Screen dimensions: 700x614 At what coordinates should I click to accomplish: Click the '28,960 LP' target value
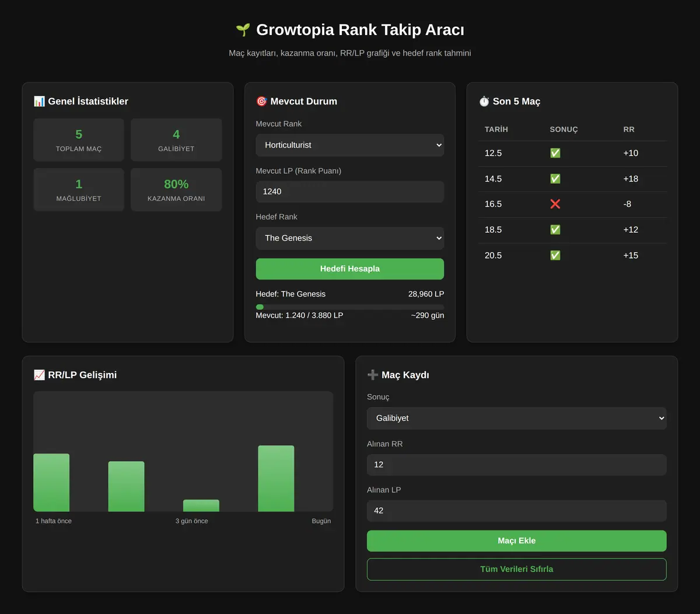pyautogui.click(x=426, y=294)
